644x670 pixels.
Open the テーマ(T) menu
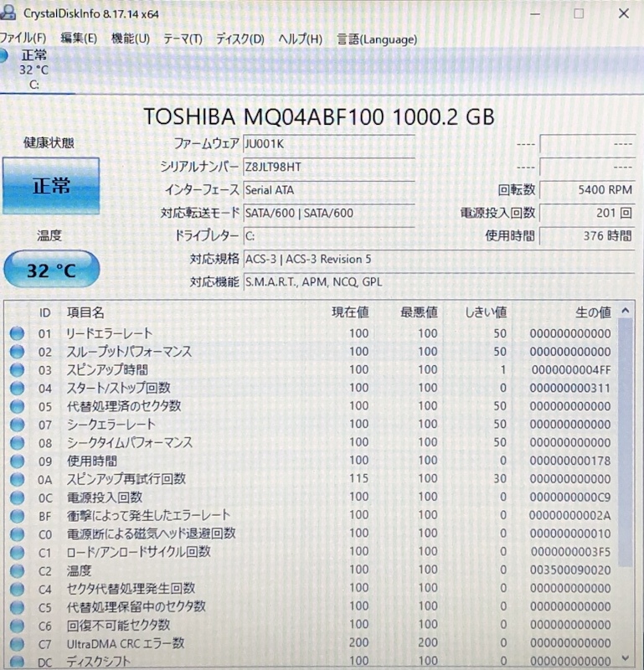(x=183, y=39)
